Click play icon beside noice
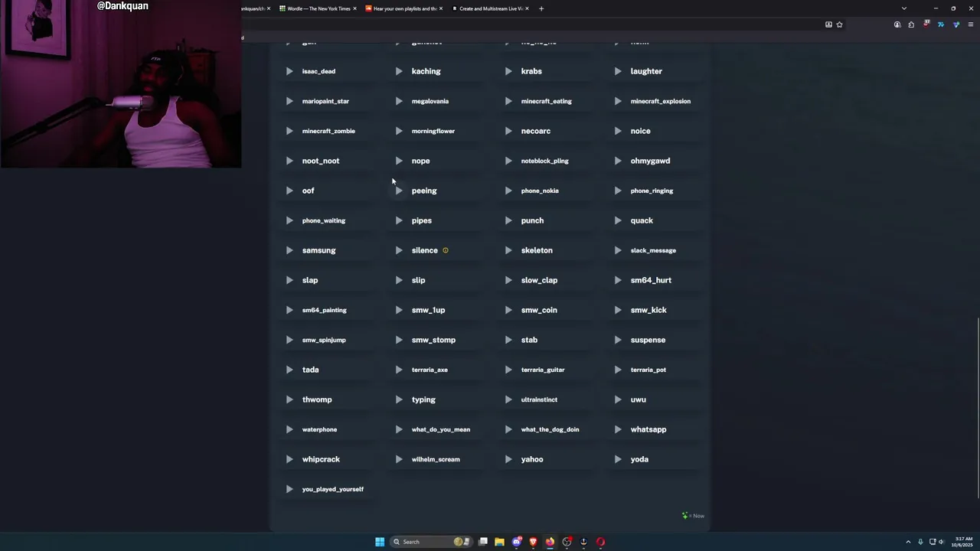This screenshot has width=980, height=551. [618, 131]
